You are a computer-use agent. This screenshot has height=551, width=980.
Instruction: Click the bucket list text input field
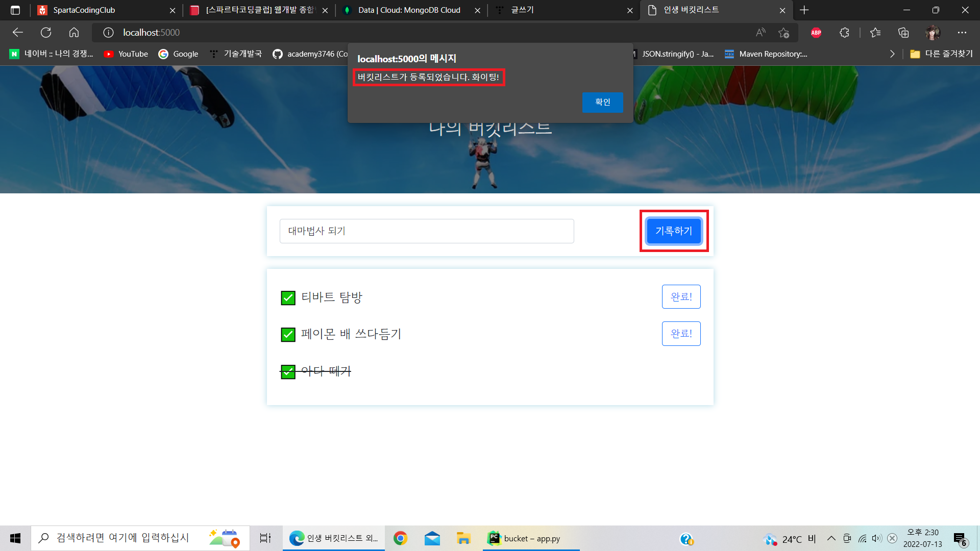click(427, 231)
